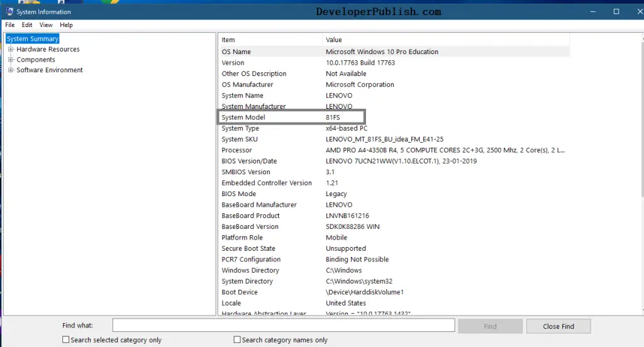Select the SMBIOS Version row
This screenshot has height=347, width=644.
(394, 172)
